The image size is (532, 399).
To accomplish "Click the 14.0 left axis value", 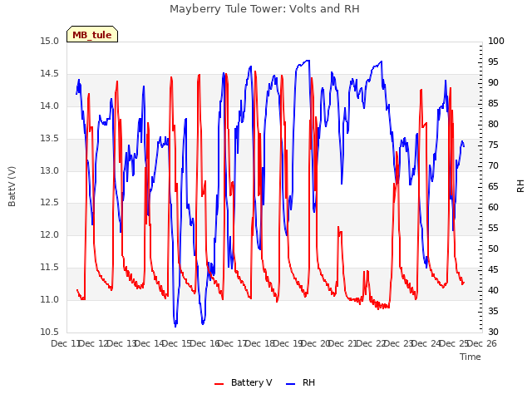I will point(50,106).
